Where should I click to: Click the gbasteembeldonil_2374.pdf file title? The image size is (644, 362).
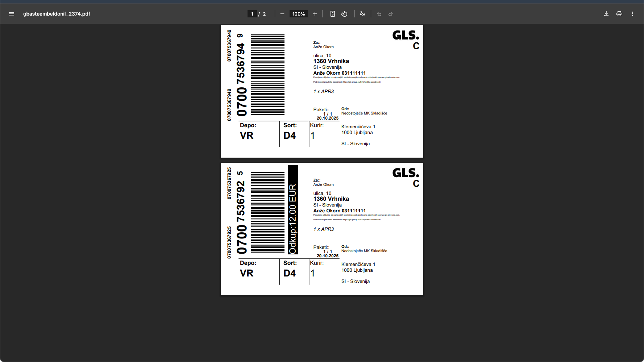pos(57,14)
